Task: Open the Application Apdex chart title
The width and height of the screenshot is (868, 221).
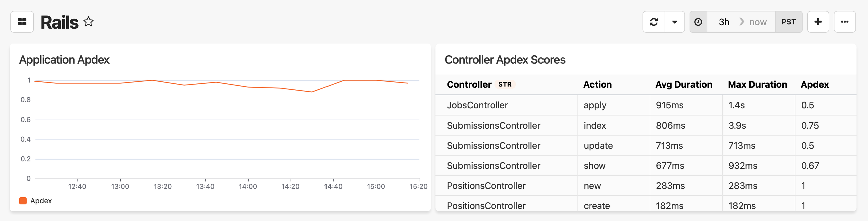Action: (64, 60)
